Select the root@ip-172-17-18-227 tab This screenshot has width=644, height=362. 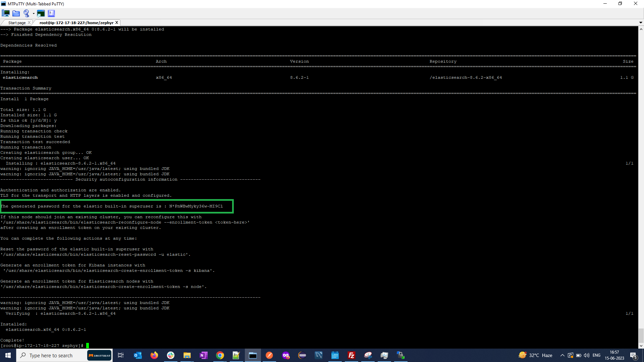(76, 23)
